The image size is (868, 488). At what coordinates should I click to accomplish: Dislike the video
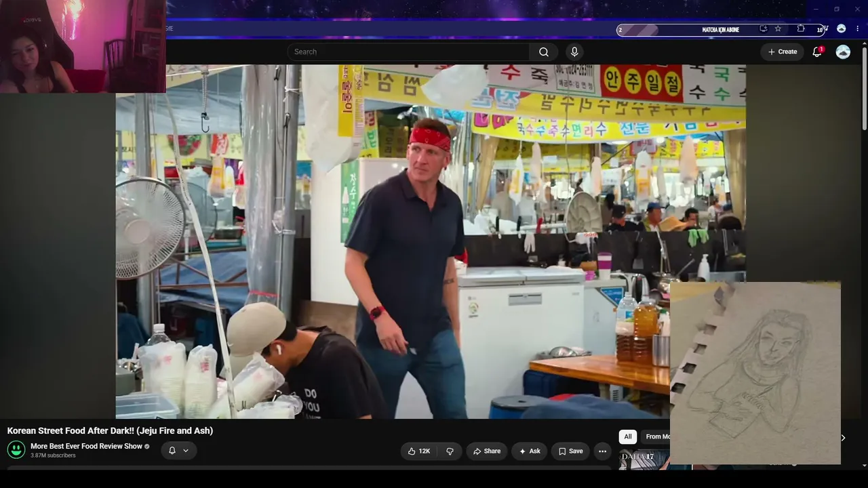click(x=450, y=451)
